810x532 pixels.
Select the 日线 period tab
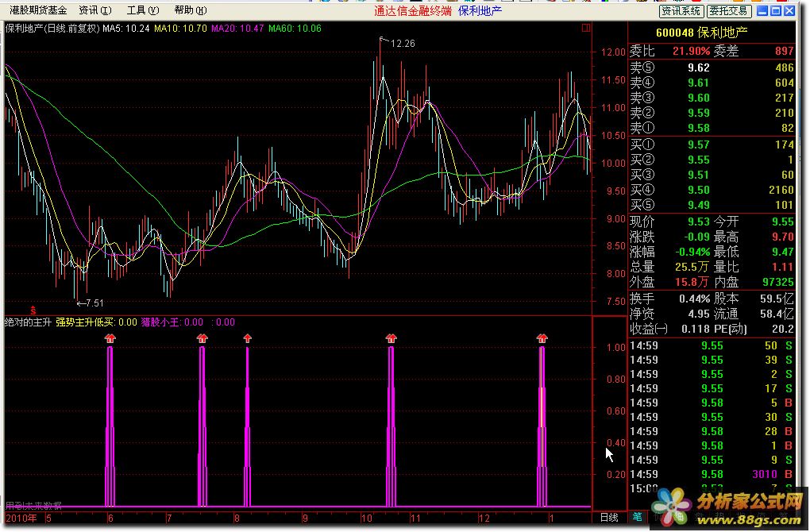tap(609, 517)
